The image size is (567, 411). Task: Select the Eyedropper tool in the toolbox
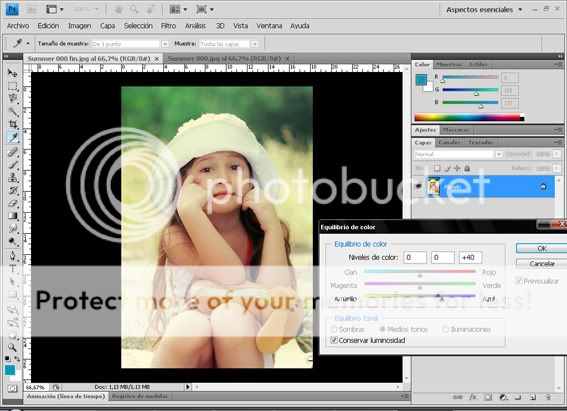pyautogui.click(x=13, y=138)
